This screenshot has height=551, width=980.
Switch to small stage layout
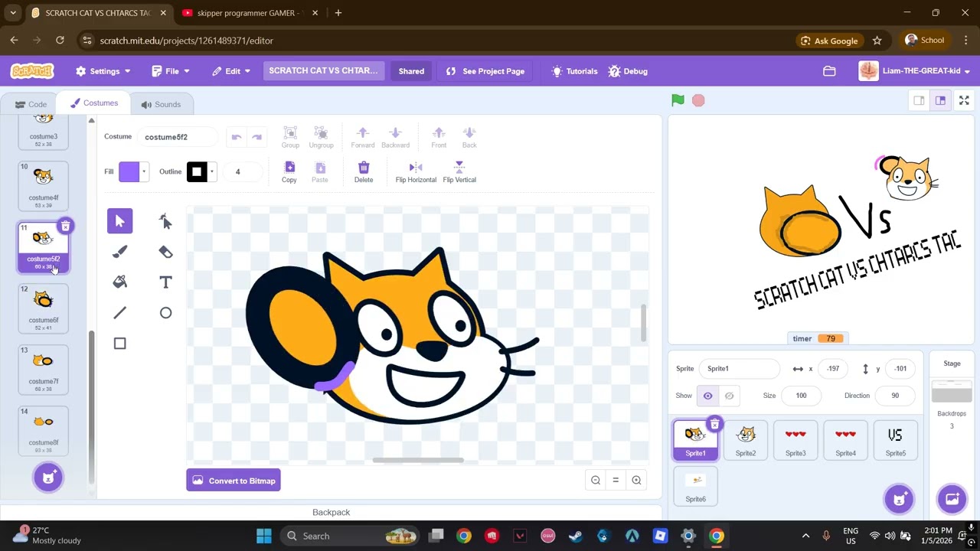point(919,100)
